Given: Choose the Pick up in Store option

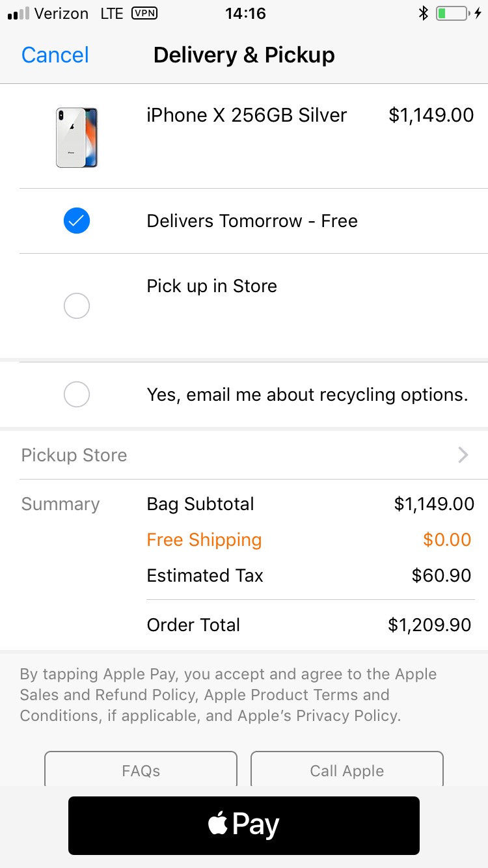Looking at the screenshot, I should tap(77, 306).
